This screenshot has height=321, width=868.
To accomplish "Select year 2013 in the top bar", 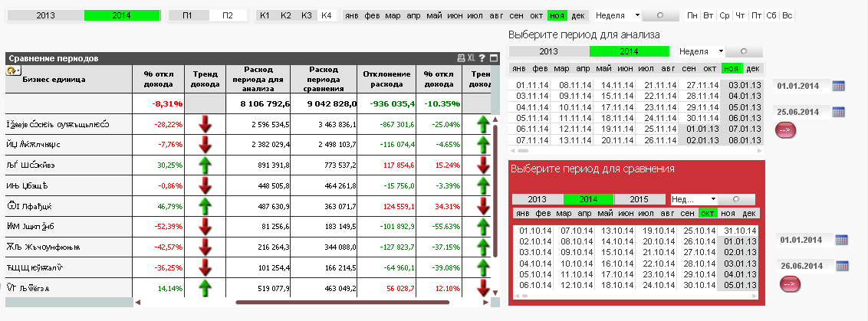I will pyautogui.click(x=45, y=15).
